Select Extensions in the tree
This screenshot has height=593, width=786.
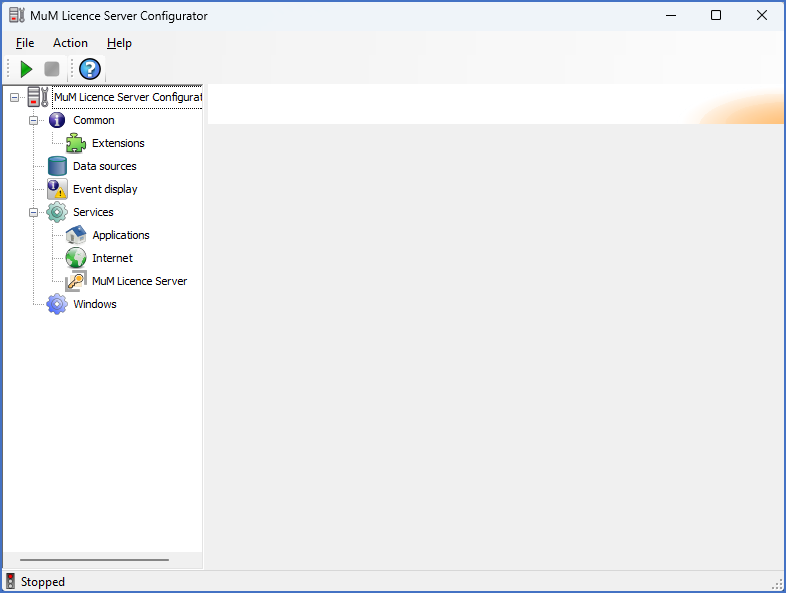click(118, 143)
